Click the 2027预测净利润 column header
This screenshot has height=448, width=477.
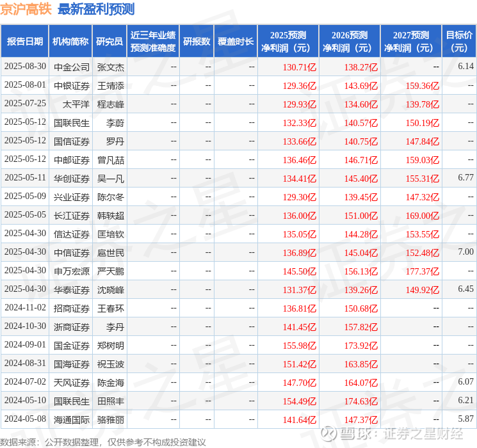(x=411, y=42)
